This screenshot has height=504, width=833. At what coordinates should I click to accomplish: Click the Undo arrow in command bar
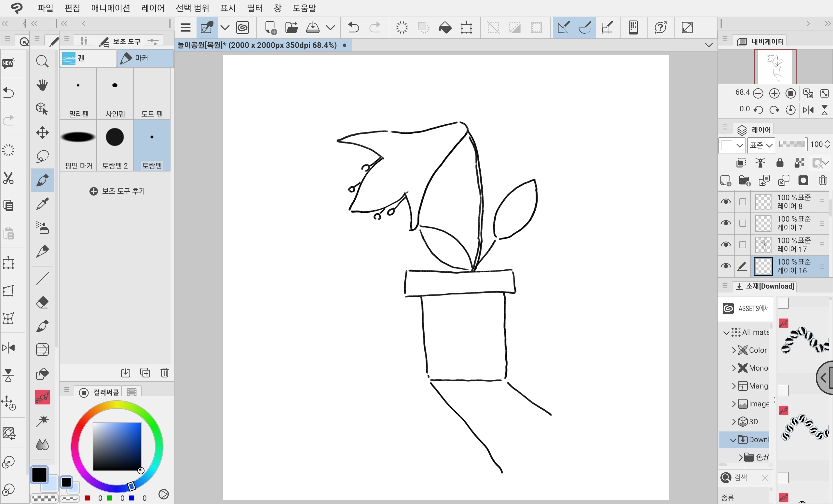(354, 27)
